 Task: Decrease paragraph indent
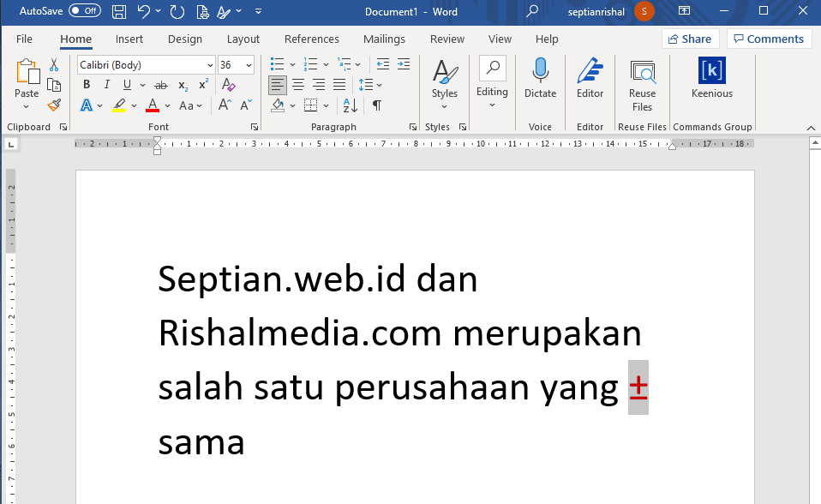pyautogui.click(x=383, y=64)
